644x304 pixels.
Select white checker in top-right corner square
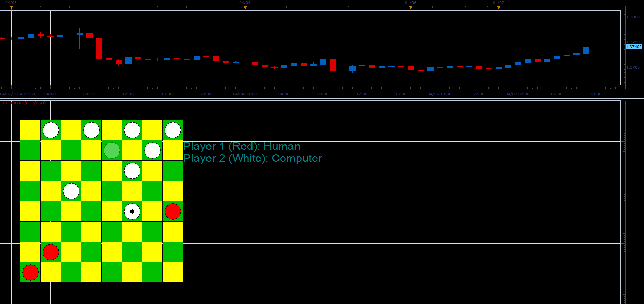coord(173,130)
